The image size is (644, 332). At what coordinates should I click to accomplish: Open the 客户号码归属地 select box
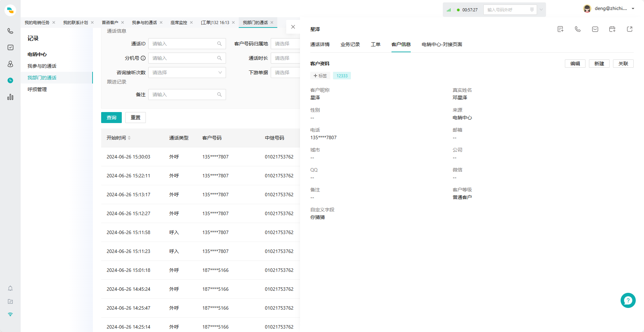285,44
